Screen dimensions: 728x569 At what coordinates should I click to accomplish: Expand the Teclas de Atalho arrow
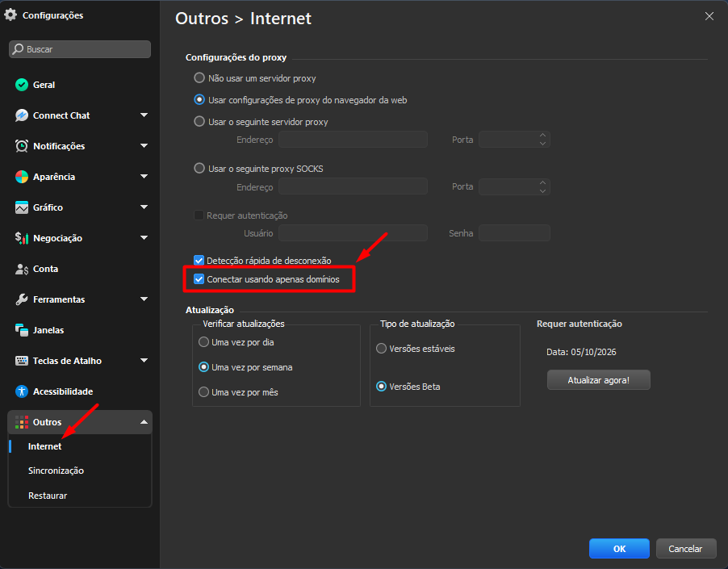pyautogui.click(x=144, y=360)
